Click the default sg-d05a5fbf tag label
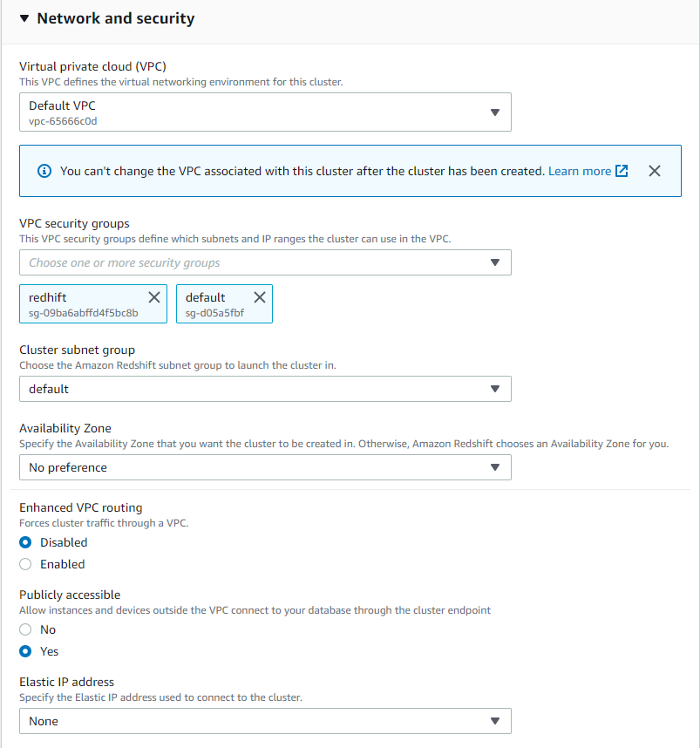 point(209,303)
